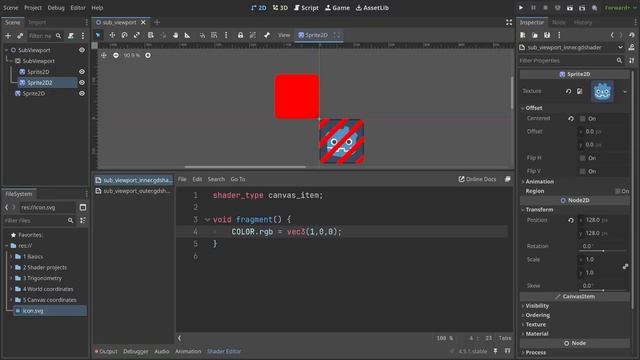
Task: Open the Project menu
Action: (x=33, y=8)
